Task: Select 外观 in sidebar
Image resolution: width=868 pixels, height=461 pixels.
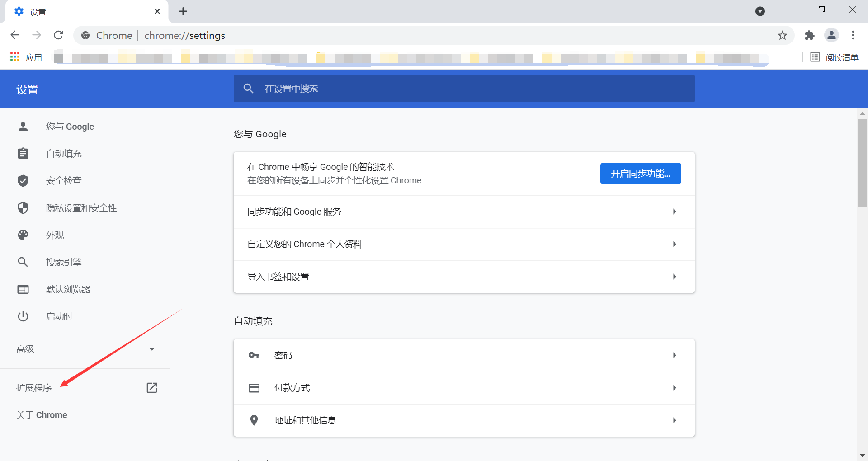Action: click(55, 235)
